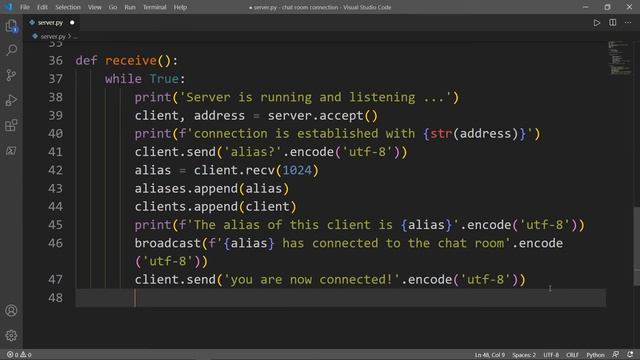Image resolution: width=640 pixels, height=360 pixels.
Task: Expand the breadcrumb chevron after server.py
Action: coord(69,36)
